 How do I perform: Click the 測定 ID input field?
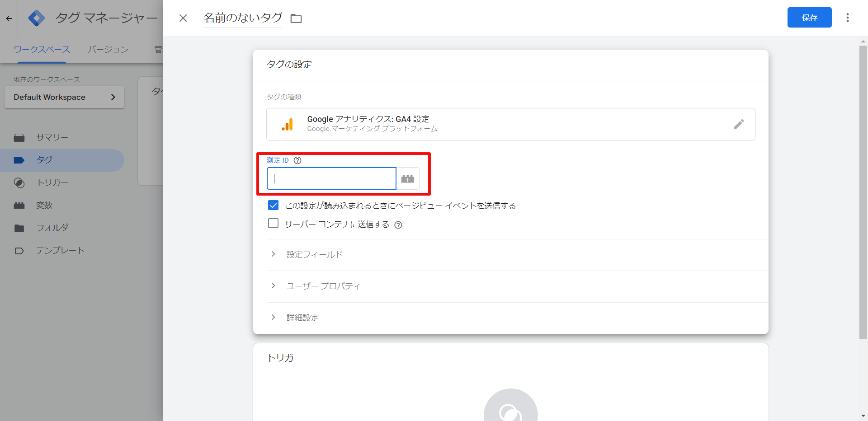pyautogui.click(x=331, y=179)
